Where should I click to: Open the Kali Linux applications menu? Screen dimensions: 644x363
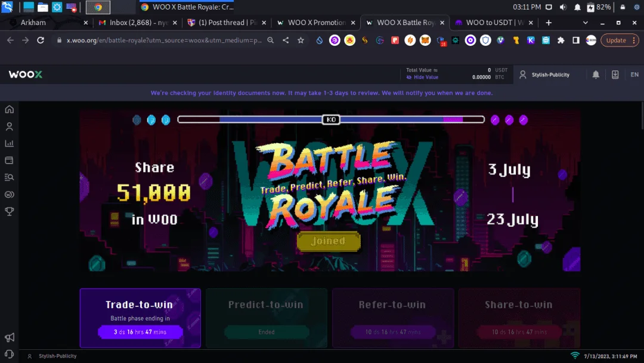tap(7, 7)
